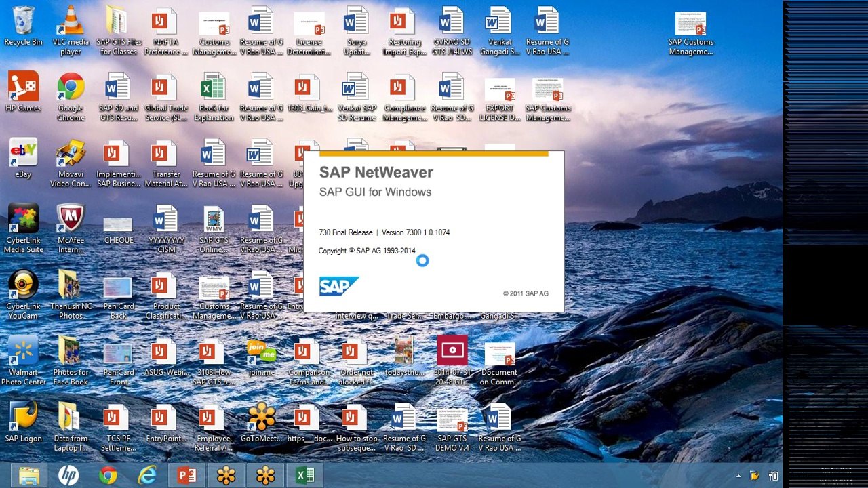Select the TCS PF Settleme... file
The width and height of the screenshot is (868, 488).
[119, 428]
